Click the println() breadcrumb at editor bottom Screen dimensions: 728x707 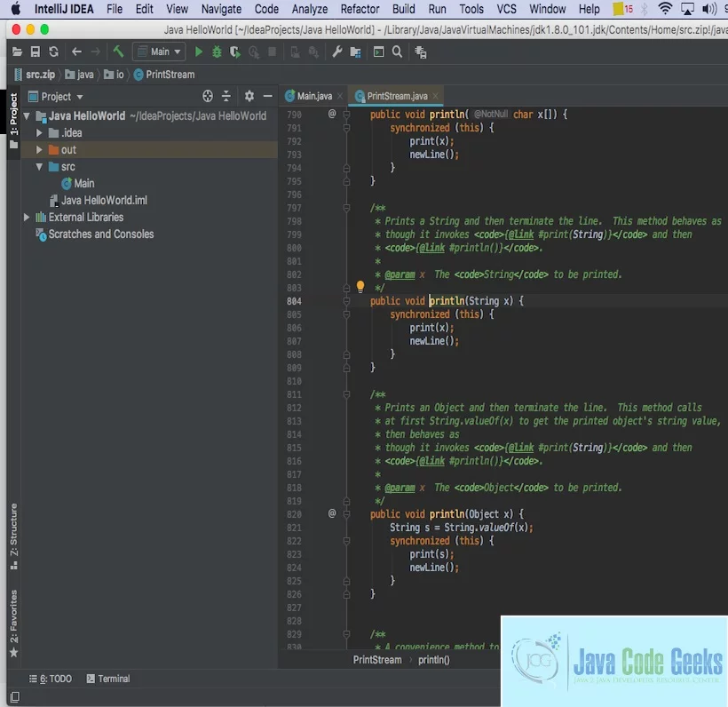click(433, 660)
